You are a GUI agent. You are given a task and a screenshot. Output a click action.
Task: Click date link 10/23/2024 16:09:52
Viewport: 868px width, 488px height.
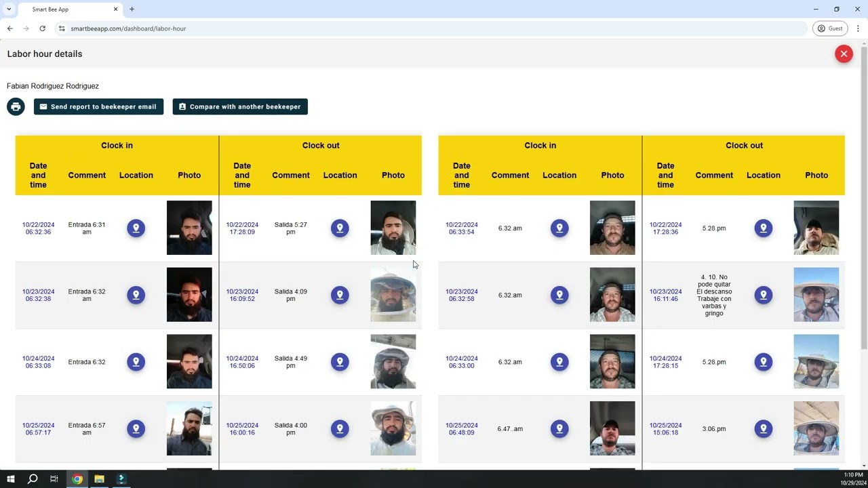click(242, 295)
